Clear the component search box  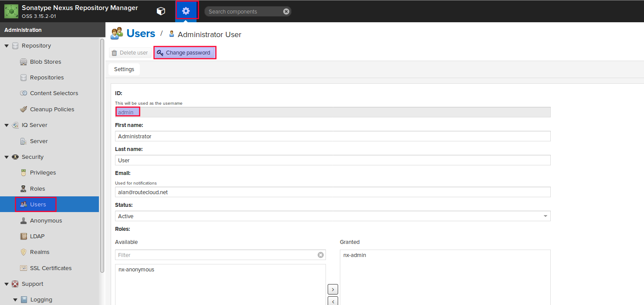(x=286, y=12)
